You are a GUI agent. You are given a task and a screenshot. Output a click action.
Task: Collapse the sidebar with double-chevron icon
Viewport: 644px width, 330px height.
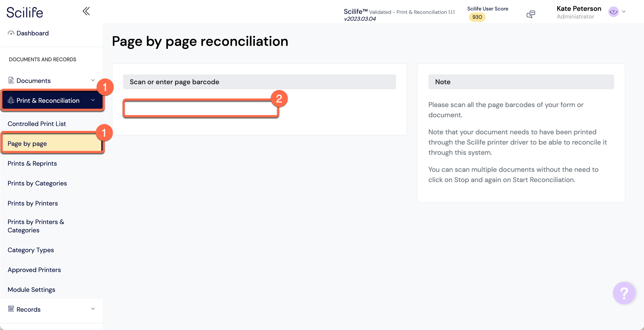pyautogui.click(x=86, y=11)
